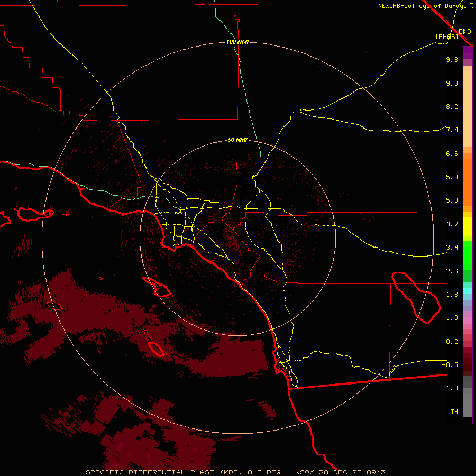This screenshot has height=476, width=476.
Task: Click the 9.0 legend value
Action: [452, 83]
